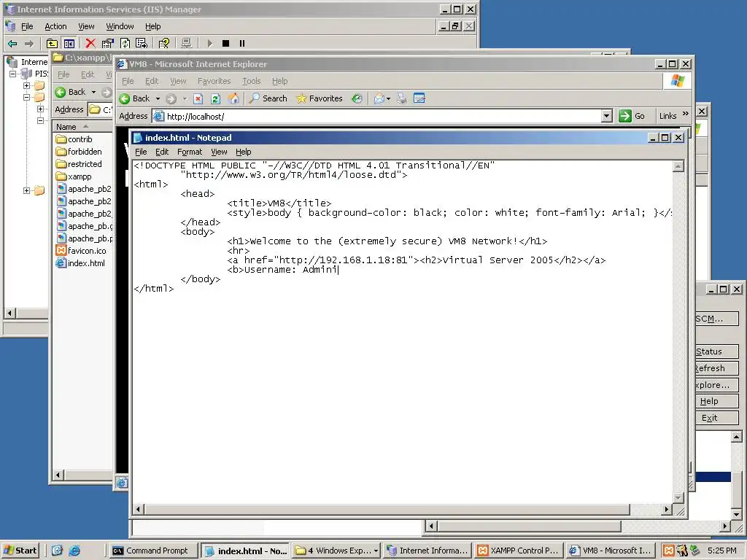Image resolution: width=747 pixels, height=560 pixels.
Task: Collapse the second folder node under PIS
Action: [27, 97]
